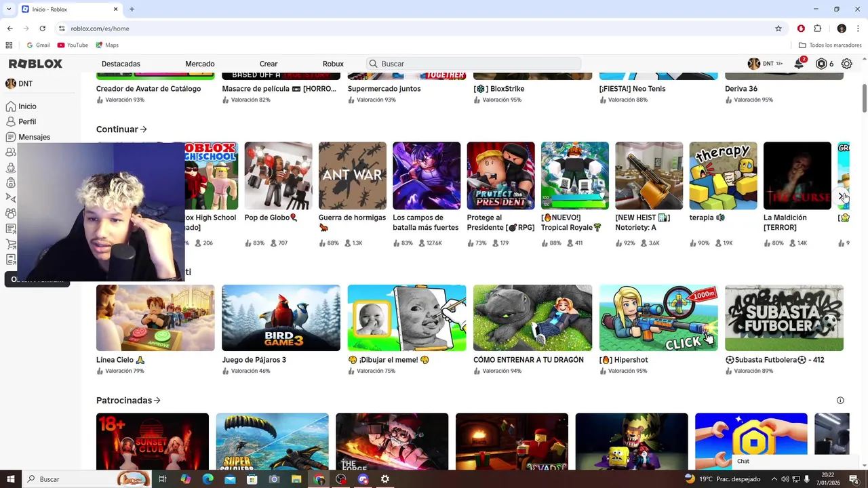Image resolution: width=868 pixels, height=488 pixels.
Task: Open the Subasta Futbolera thumbnail
Action: 784,318
